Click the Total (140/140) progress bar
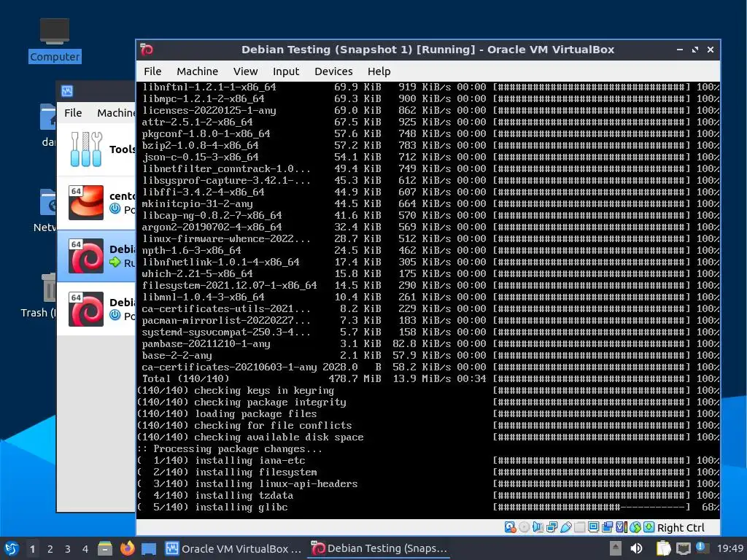 (591, 378)
